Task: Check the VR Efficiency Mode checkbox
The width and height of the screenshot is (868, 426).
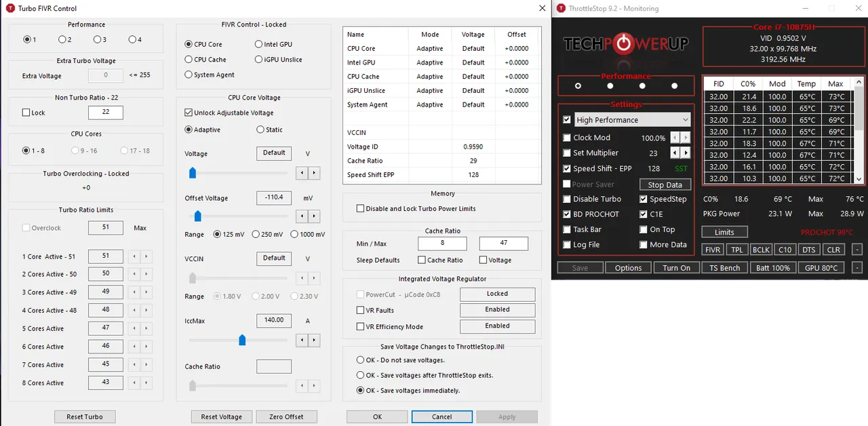Action: (361, 326)
